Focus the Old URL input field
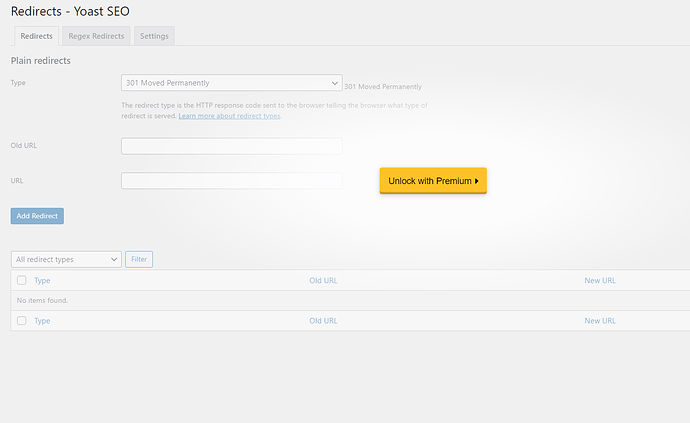Image resolution: width=690 pixels, height=423 pixels. point(231,146)
